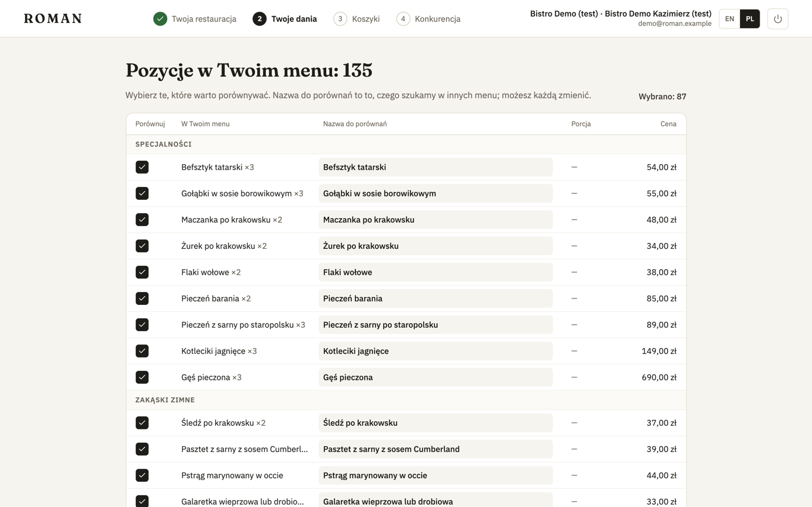Edit the Befsztyk tatarski comparison name field

click(436, 167)
